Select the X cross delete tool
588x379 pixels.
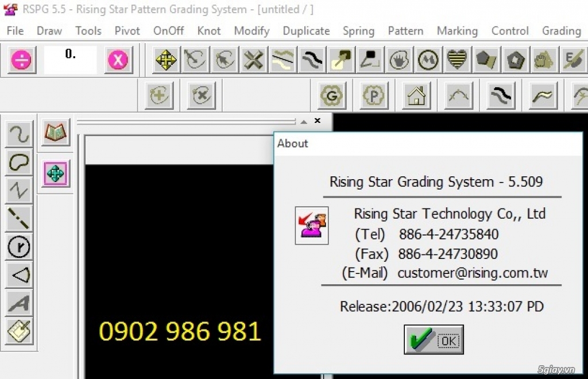coord(253,59)
